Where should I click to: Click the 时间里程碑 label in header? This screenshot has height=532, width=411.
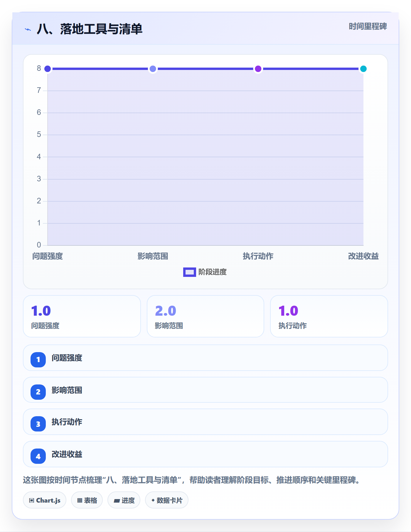368,26
